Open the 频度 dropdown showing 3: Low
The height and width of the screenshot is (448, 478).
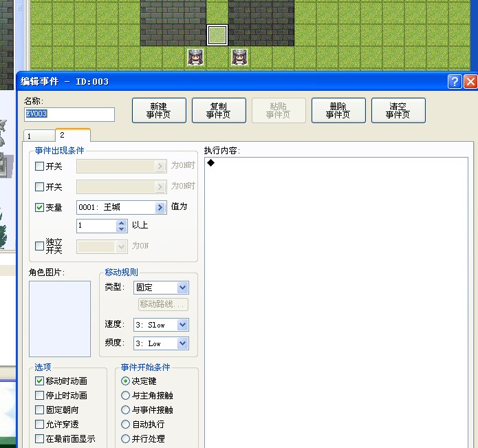tap(161, 343)
